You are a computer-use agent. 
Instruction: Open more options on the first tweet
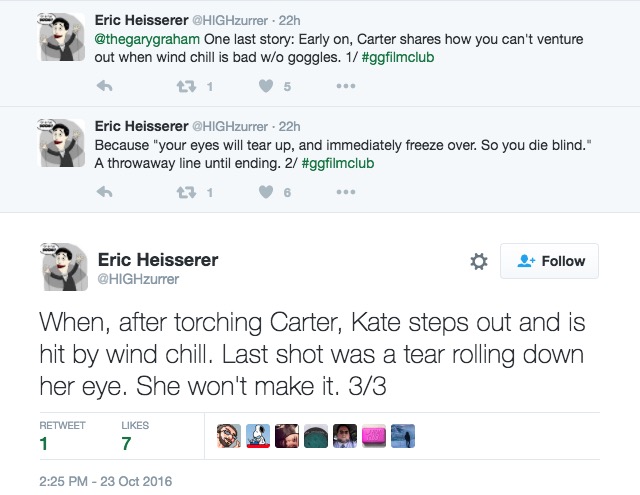point(346,86)
